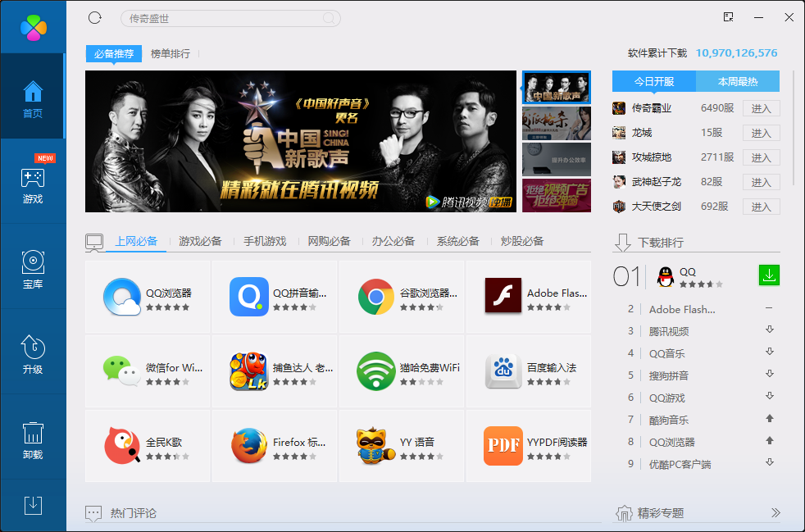Click the Chrome 谷歌浏览器 icon
The image size is (805, 532).
coord(375,297)
